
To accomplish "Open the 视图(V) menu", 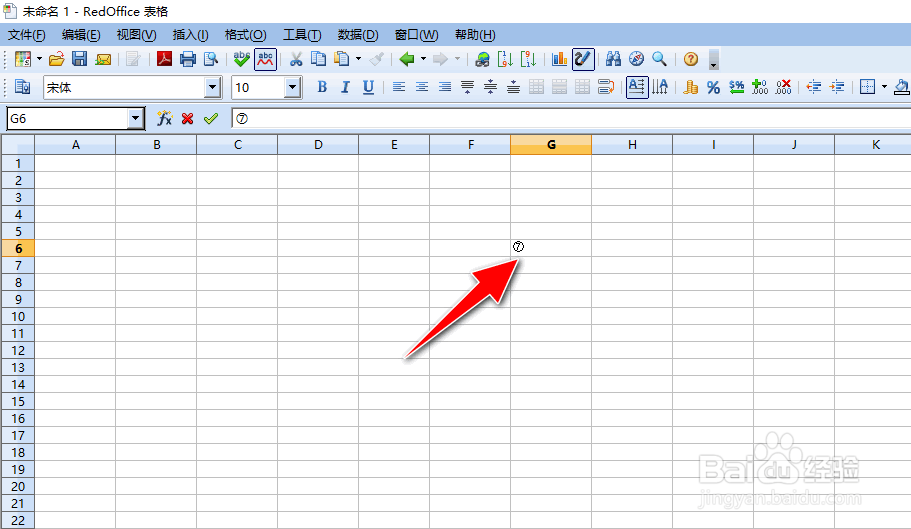I will pyautogui.click(x=137, y=35).
